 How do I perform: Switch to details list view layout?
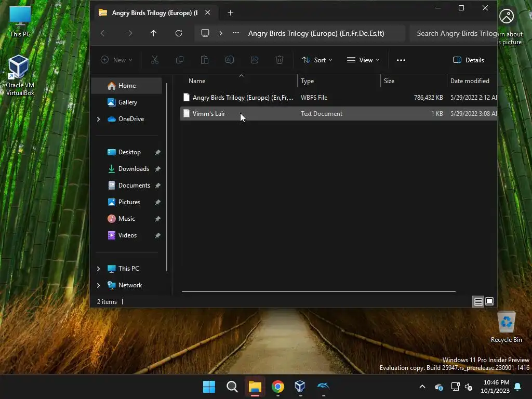[478, 302]
